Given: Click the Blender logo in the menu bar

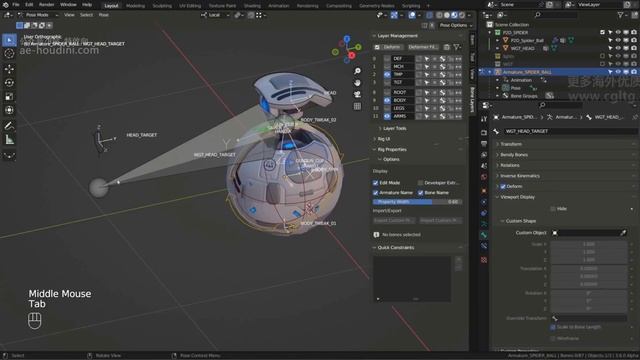Looking at the screenshot, I should click(5, 4).
